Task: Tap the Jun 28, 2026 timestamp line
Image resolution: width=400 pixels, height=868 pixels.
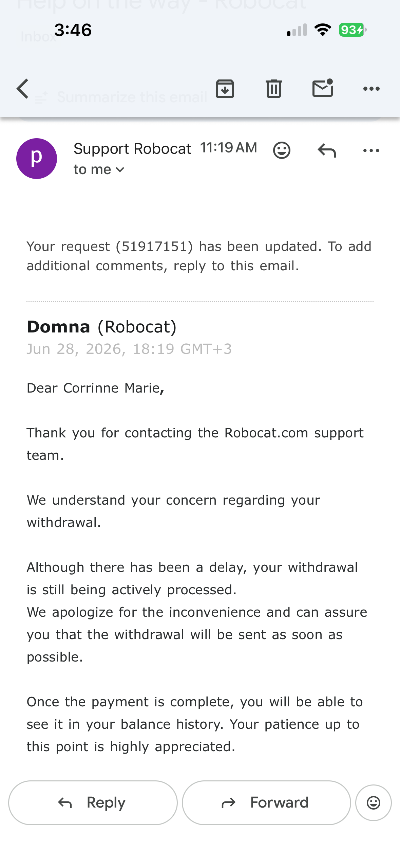Action: 129,349
